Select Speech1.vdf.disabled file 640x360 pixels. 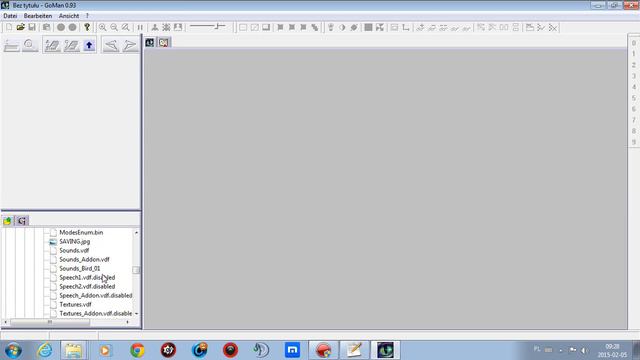coord(87,277)
